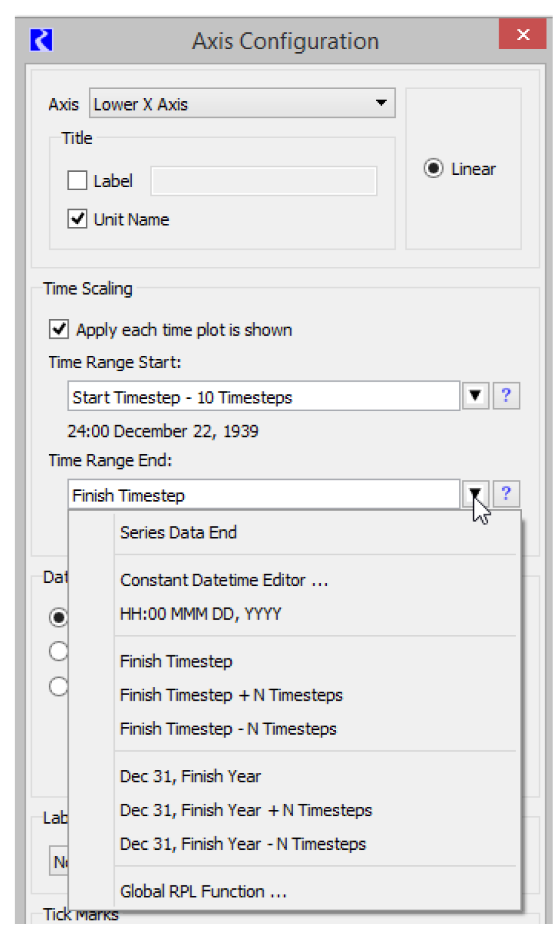Collapse the Time Range End options arrow
Viewport: 560px width, 932px height.
pyautogui.click(x=475, y=494)
